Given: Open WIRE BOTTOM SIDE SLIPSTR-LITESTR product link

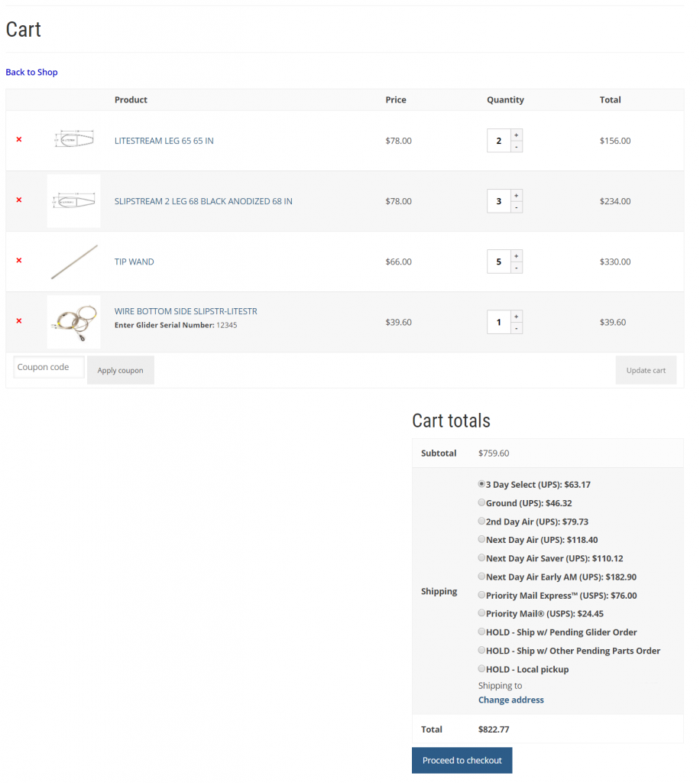Looking at the screenshot, I should click(x=186, y=311).
